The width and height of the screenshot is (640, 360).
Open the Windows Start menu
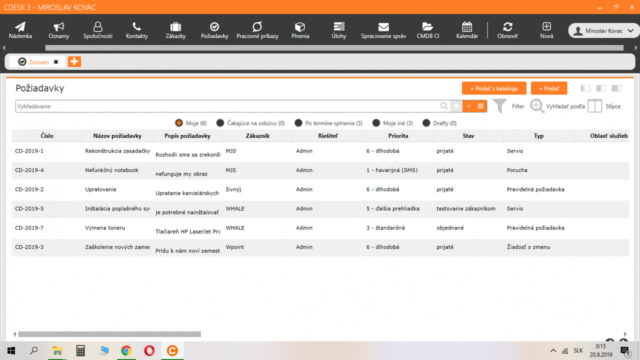[11, 351]
